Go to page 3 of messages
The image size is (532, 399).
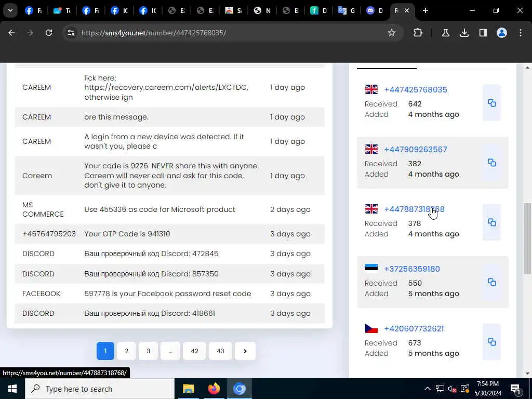coord(148,351)
